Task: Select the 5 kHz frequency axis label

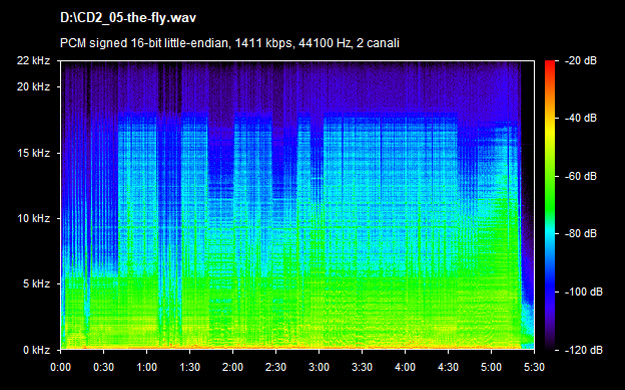Action: click(x=37, y=284)
